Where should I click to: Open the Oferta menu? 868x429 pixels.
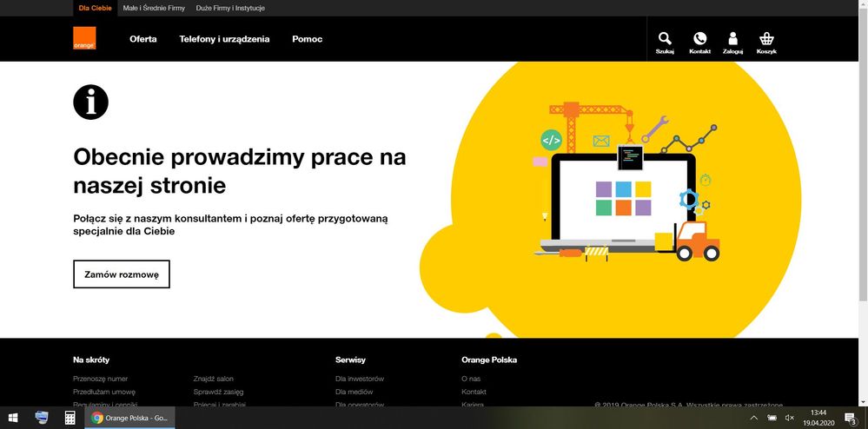pos(143,39)
